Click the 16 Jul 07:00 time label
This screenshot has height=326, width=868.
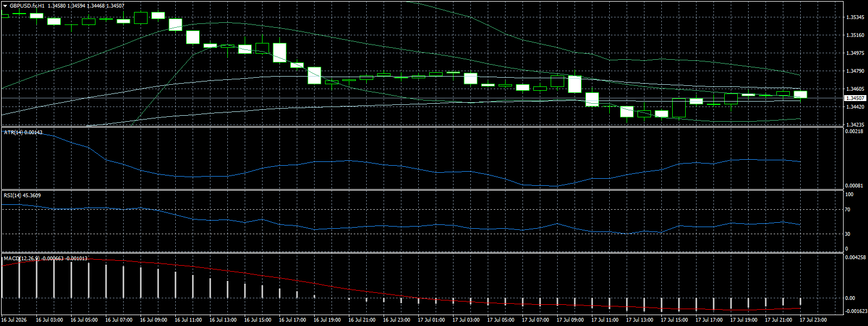coord(119,320)
